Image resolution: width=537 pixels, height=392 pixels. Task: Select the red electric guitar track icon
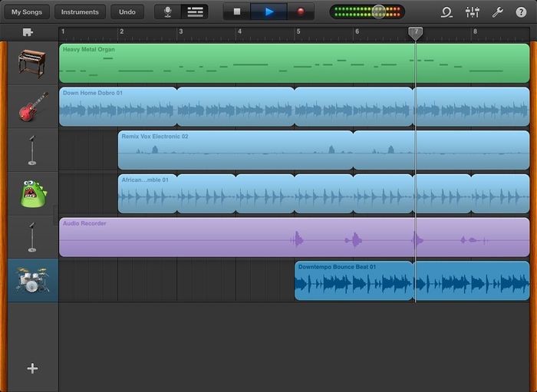31,107
